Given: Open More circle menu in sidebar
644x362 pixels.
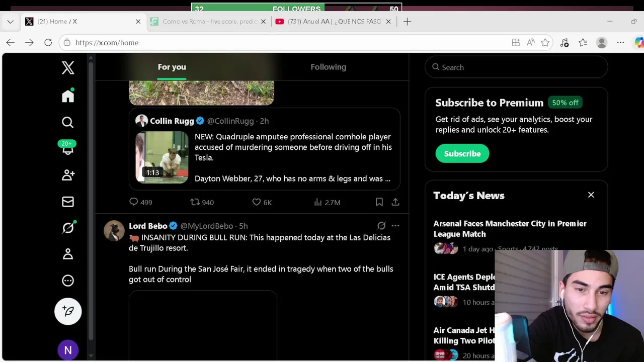Looking at the screenshot, I should point(68,281).
